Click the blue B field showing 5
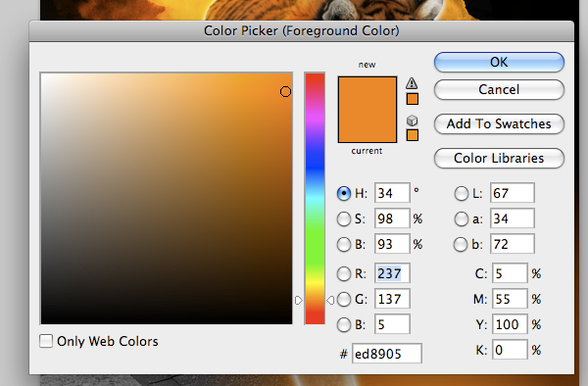This screenshot has width=588, height=386. (x=392, y=324)
